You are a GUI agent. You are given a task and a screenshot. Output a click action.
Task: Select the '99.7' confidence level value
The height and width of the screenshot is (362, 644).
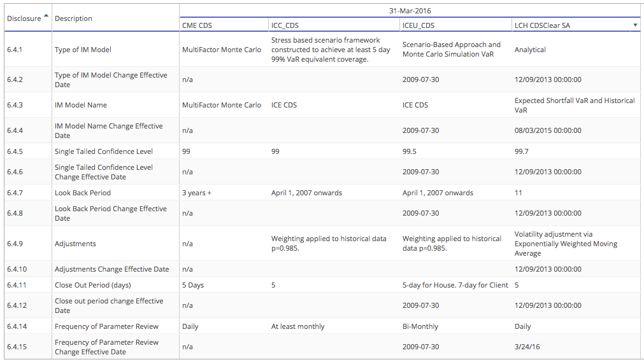pyautogui.click(x=522, y=151)
